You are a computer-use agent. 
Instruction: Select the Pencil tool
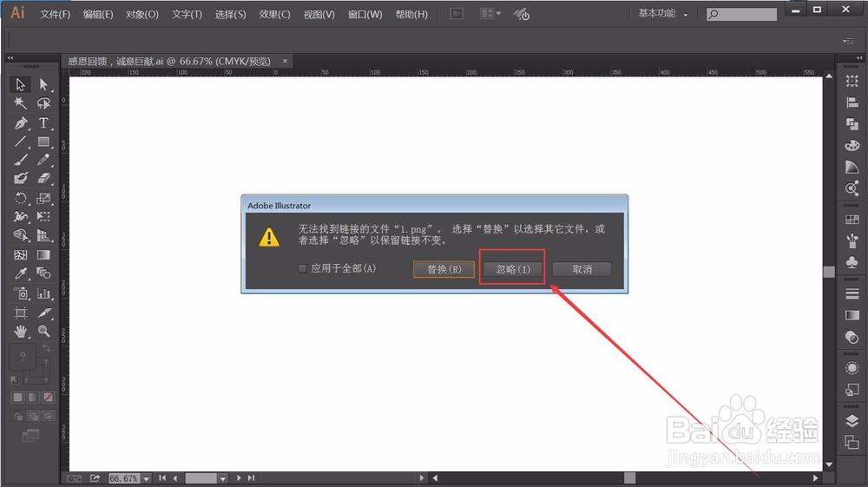tap(43, 160)
